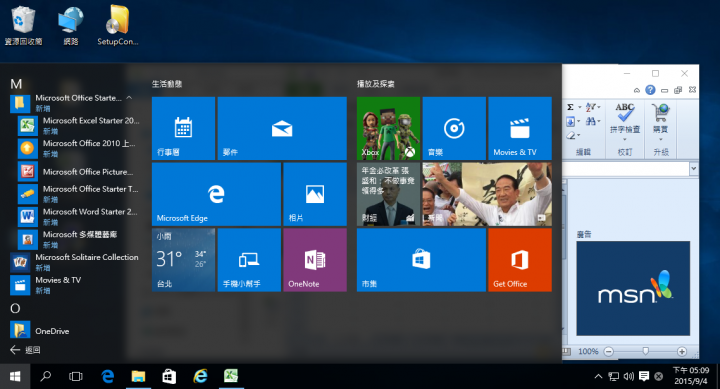Launch the OneNote tile
Viewport: 720px width, 389px height.
(x=315, y=260)
